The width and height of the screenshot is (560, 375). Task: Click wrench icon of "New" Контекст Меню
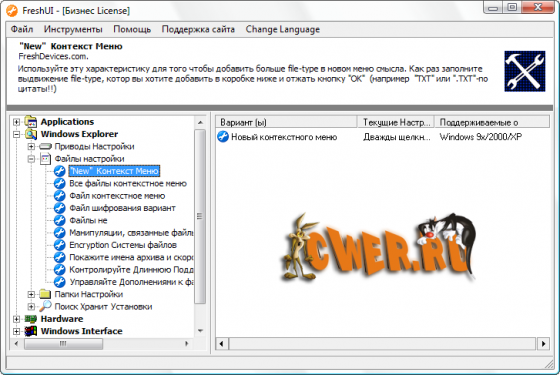(60, 171)
